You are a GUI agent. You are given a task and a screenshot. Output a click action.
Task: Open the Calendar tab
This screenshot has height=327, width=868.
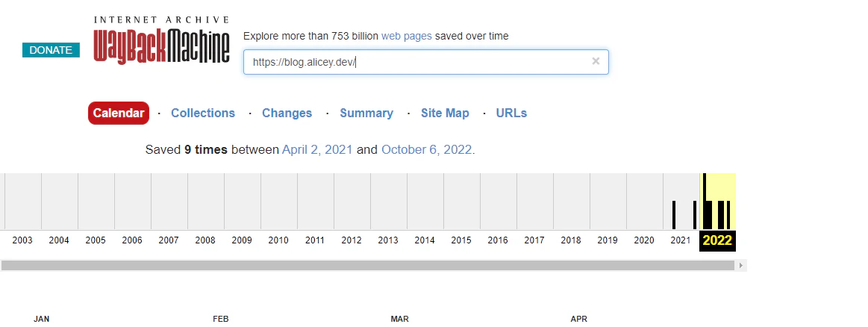click(119, 113)
